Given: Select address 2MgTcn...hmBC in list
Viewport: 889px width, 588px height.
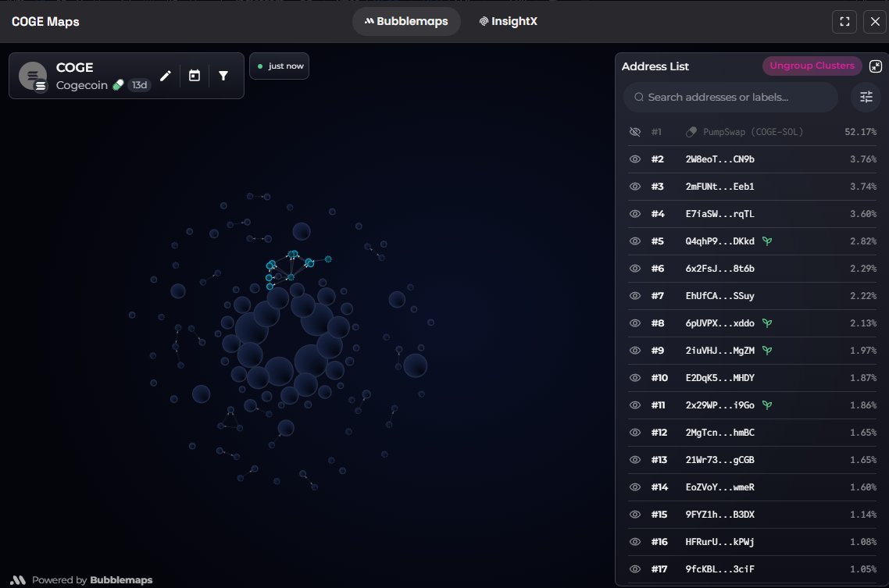Looking at the screenshot, I should (x=720, y=433).
